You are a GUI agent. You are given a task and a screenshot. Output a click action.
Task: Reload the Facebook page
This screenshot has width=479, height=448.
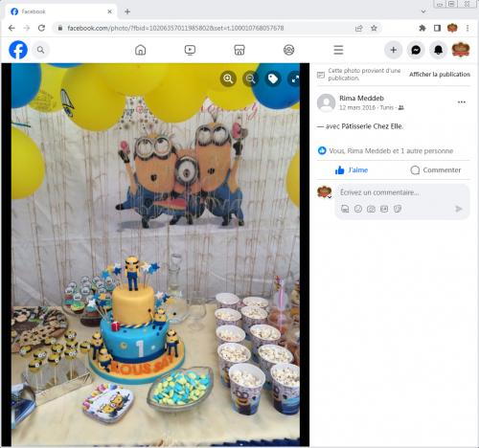(x=41, y=28)
